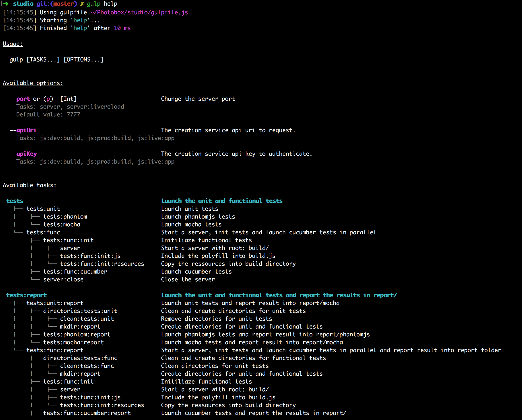The height and width of the screenshot is (420, 522).
Task: Click 'Launch phantomjs tests and report result into report/phantomjs'
Action: (265, 335)
